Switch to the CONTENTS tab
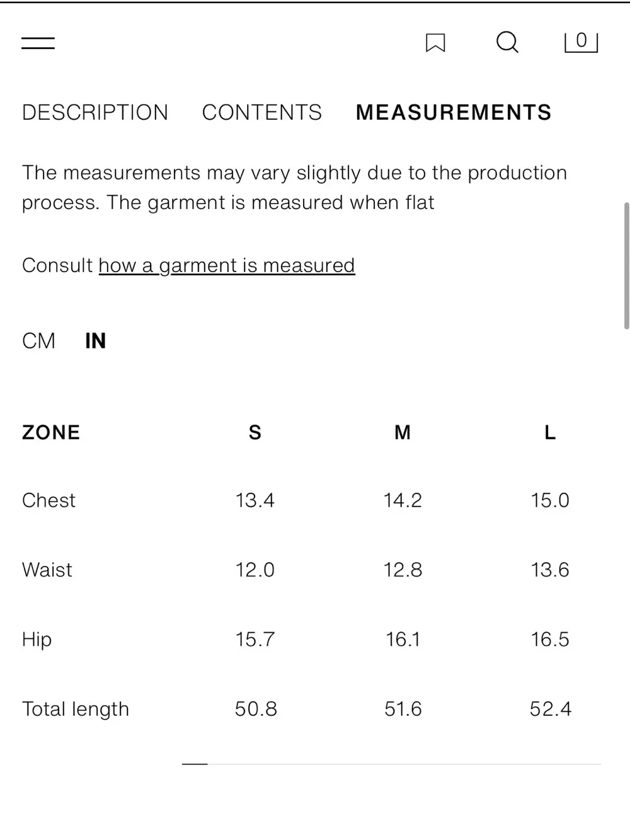Image resolution: width=630 pixels, height=840 pixels. tap(262, 112)
